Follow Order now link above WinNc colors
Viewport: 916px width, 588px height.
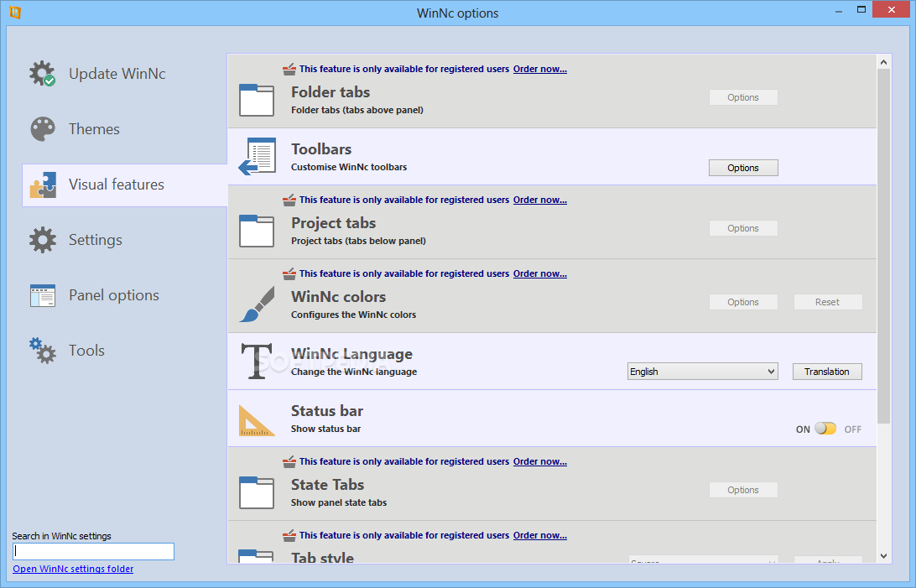(x=540, y=273)
